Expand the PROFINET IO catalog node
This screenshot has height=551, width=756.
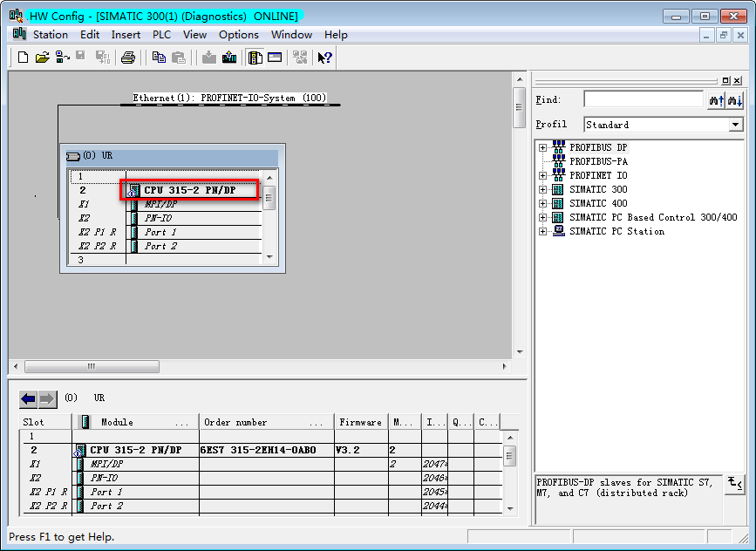(543, 175)
